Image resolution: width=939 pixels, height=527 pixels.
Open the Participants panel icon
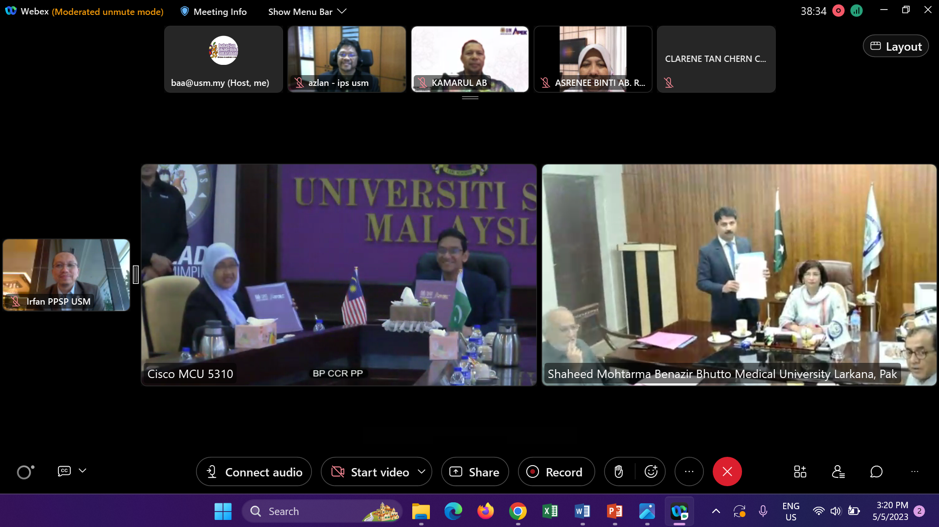pyautogui.click(x=838, y=472)
